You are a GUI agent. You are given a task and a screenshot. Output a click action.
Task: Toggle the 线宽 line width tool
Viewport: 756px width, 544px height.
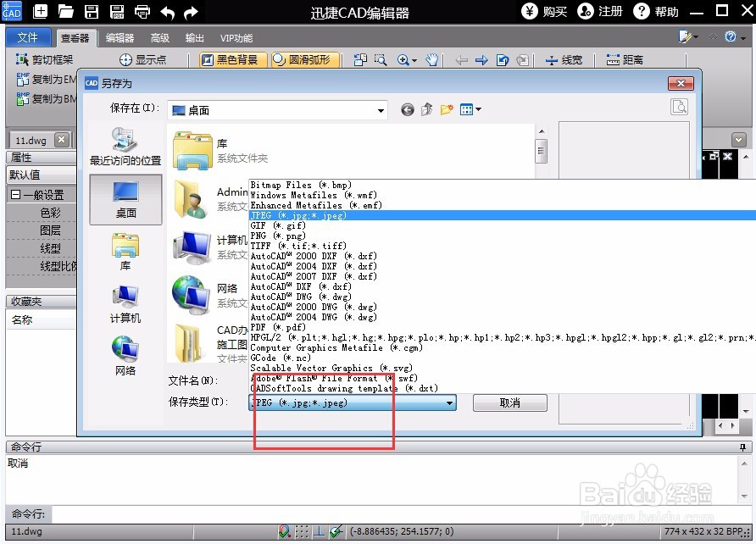(564, 60)
